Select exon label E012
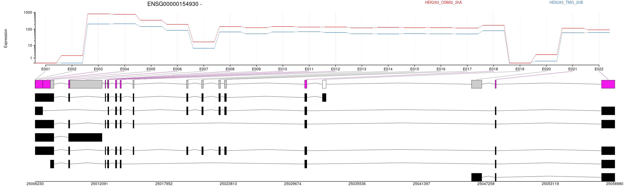Screen dimensions: 644x188 pyautogui.click(x=335, y=69)
